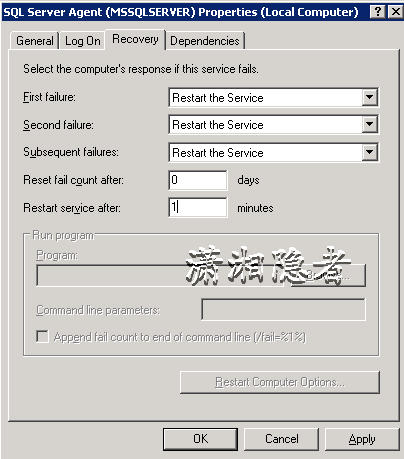Open the Log On tab
Image resolution: width=404 pixels, height=459 pixels.
82,41
